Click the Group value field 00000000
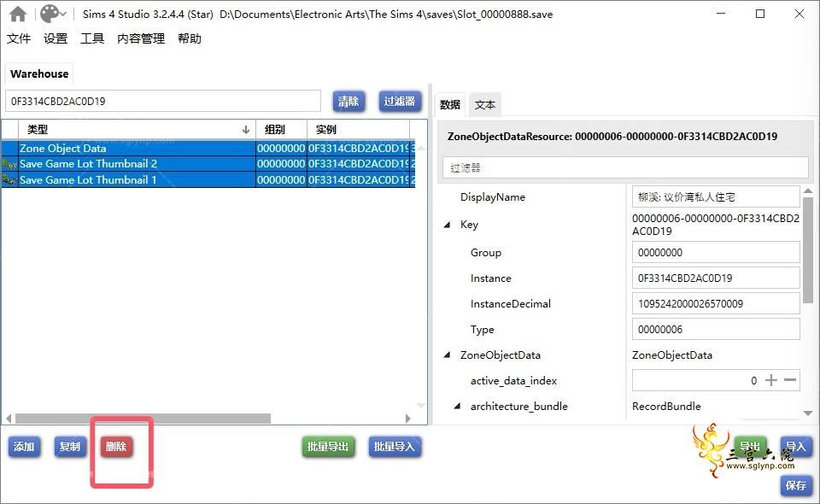 coord(716,253)
